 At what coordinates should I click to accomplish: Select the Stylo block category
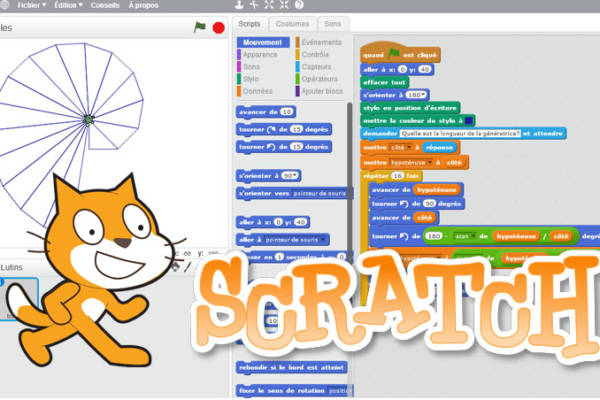coord(248,79)
